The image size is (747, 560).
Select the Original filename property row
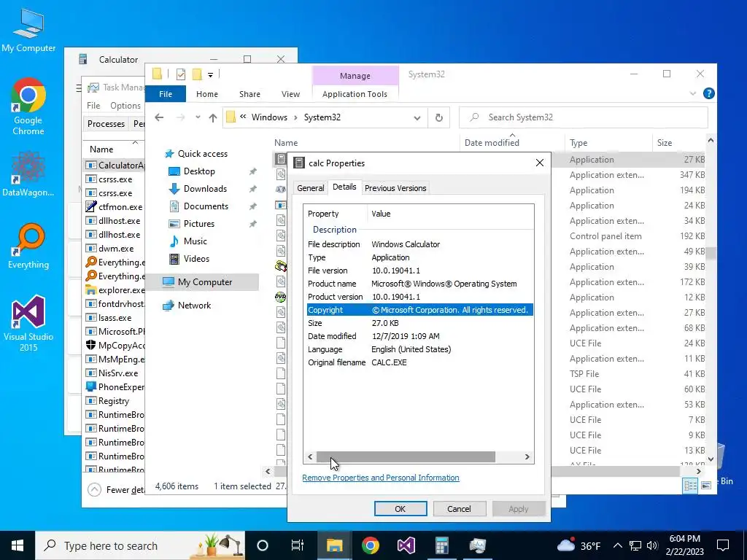(419, 362)
